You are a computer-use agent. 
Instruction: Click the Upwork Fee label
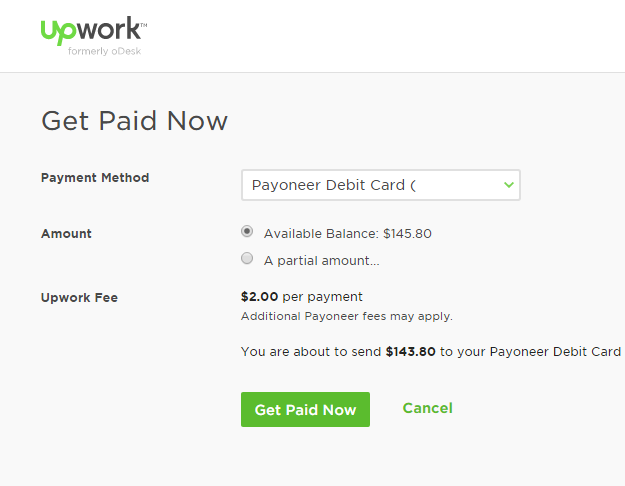click(79, 298)
